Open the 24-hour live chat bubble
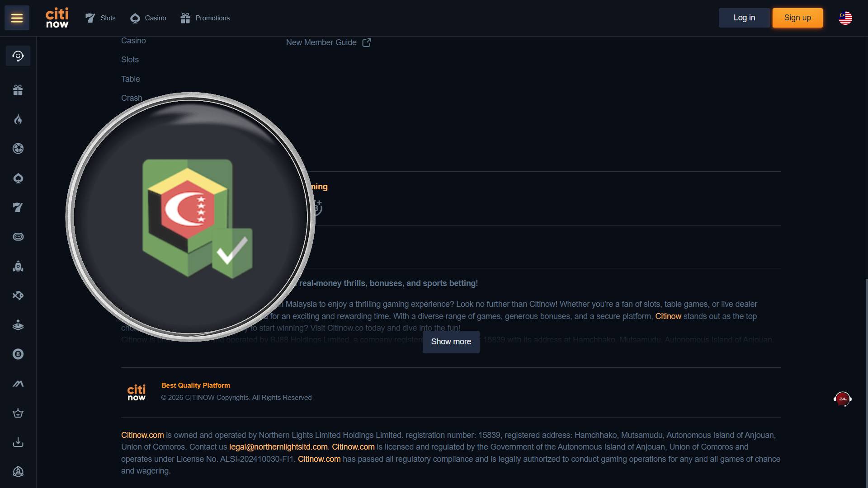The height and width of the screenshot is (488, 868). pyautogui.click(x=843, y=399)
